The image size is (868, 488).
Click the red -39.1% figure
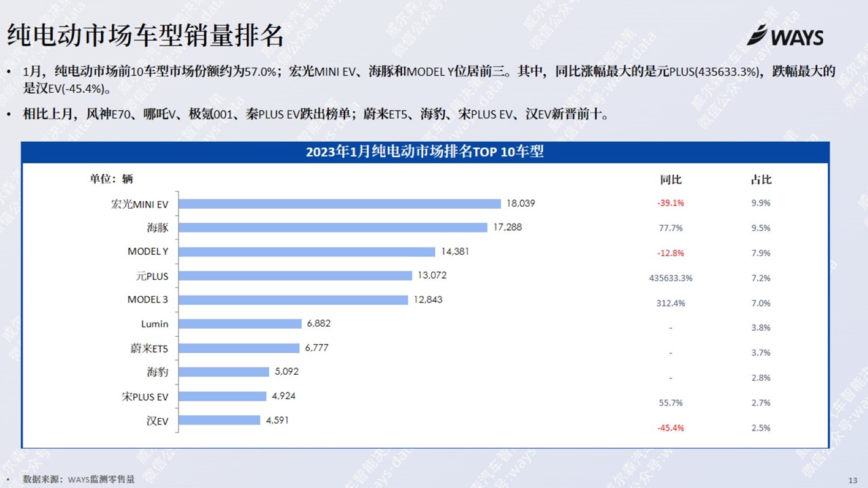pos(671,203)
